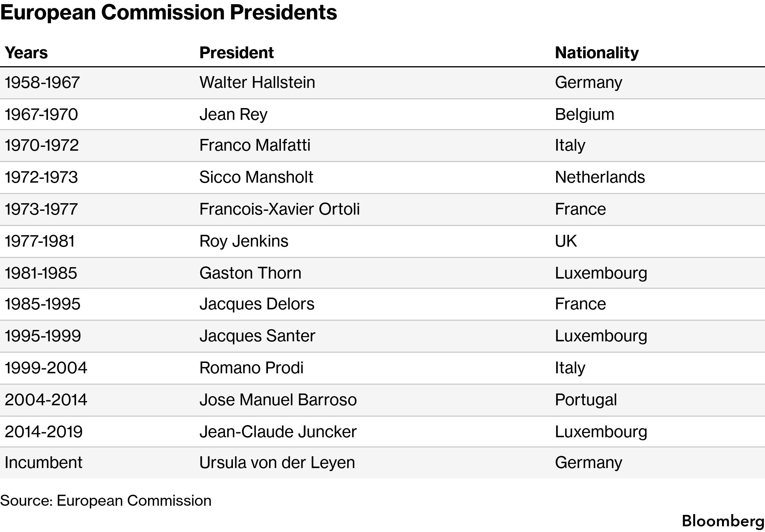Select Jose Manuel Barroso cell
This screenshot has width=765, height=532.
coord(278,400)
